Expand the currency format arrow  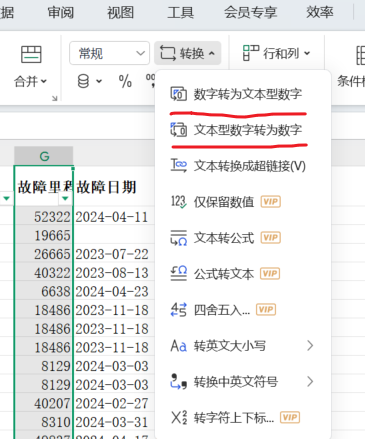click(99, 81)
